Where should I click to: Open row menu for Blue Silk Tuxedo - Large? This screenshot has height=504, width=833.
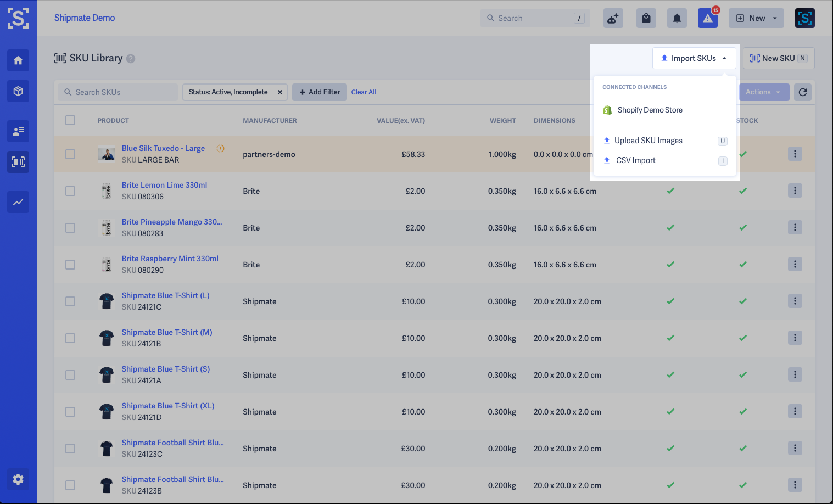tap(795, 154)
